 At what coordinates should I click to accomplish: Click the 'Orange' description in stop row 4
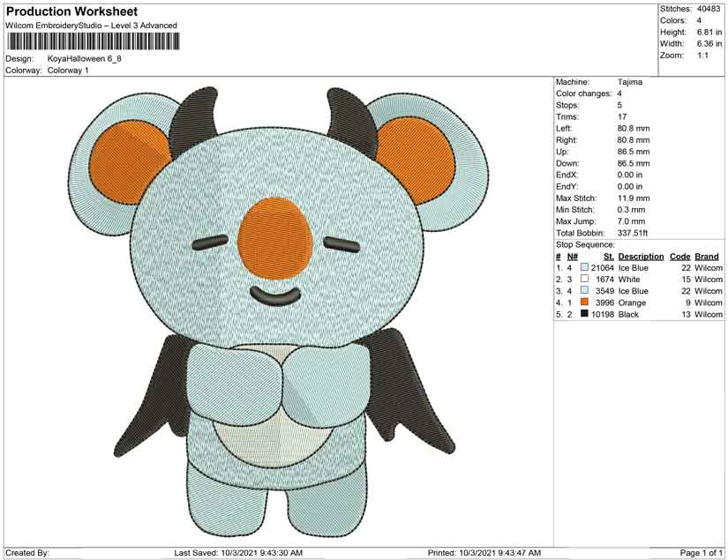pyautogui.click(x=632, y=302)
